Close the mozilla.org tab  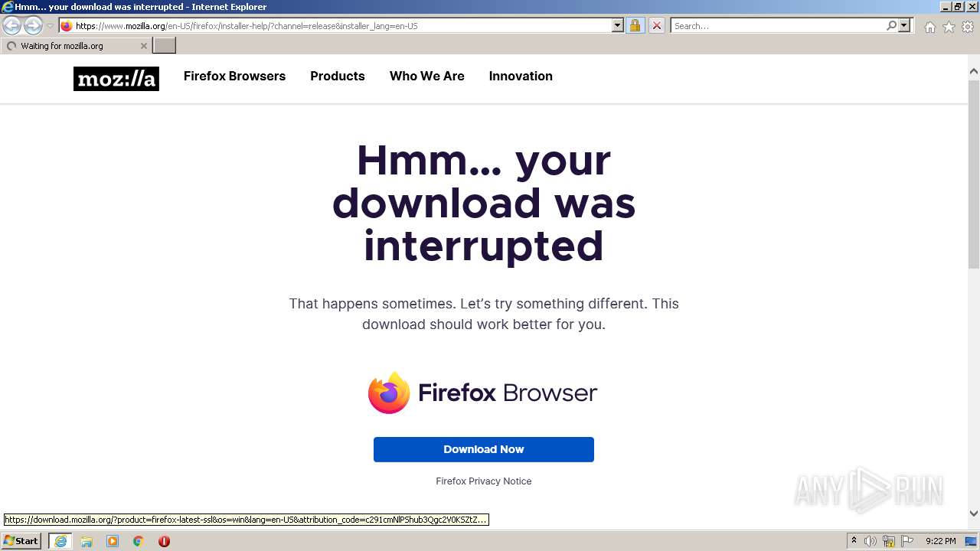tap(143, 46)
